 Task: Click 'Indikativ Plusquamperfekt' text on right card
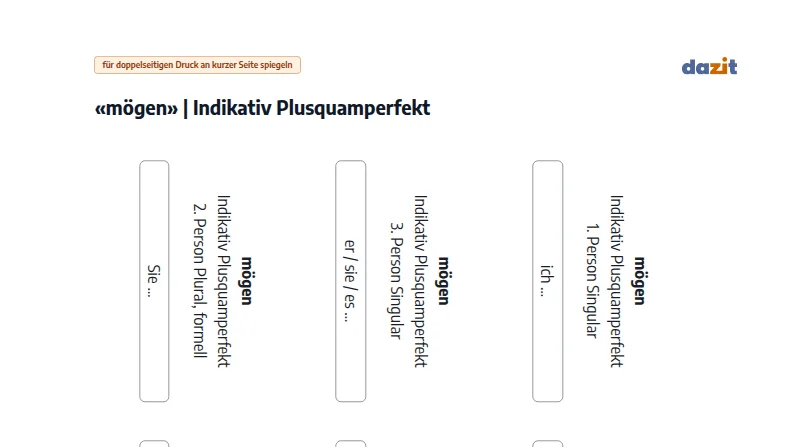(x=617, y=281)
